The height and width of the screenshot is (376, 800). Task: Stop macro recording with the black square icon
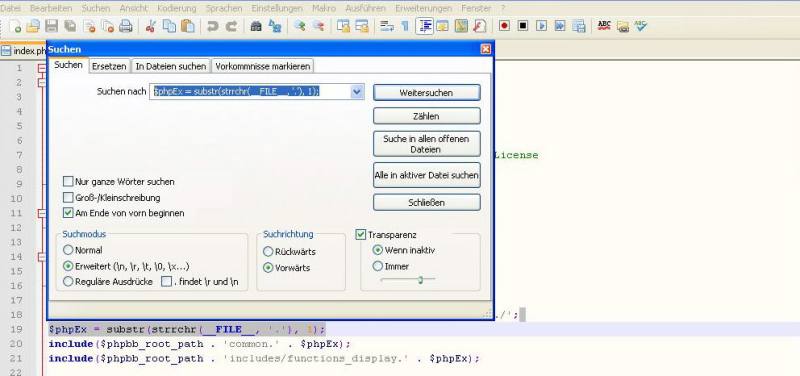click(523, 26)
